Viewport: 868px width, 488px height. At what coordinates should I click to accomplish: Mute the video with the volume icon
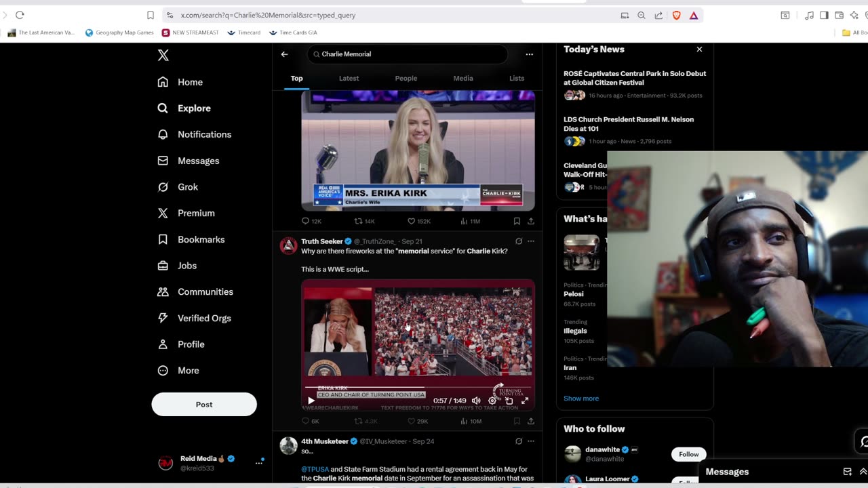[476, 401]
